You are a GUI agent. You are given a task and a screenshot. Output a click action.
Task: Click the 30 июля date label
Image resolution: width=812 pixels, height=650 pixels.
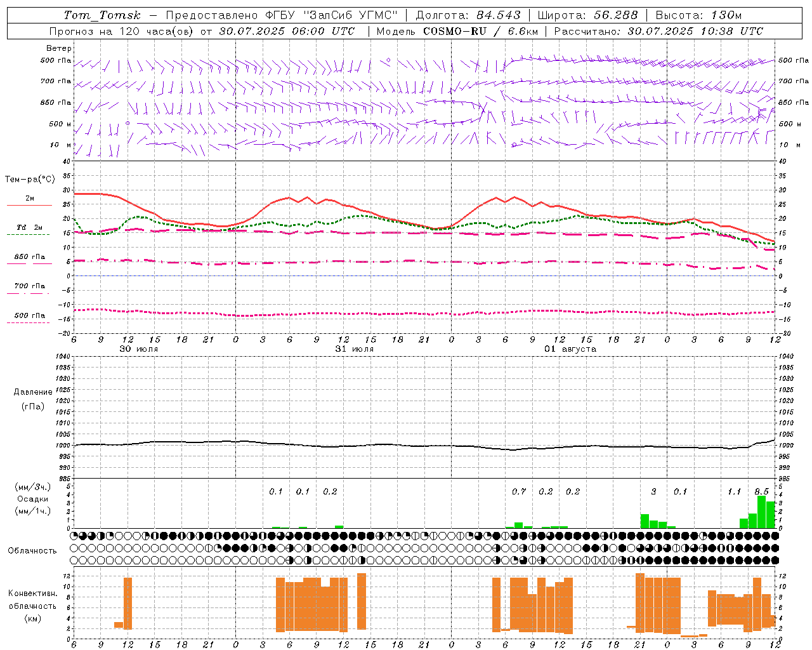(x=139, y=349)
